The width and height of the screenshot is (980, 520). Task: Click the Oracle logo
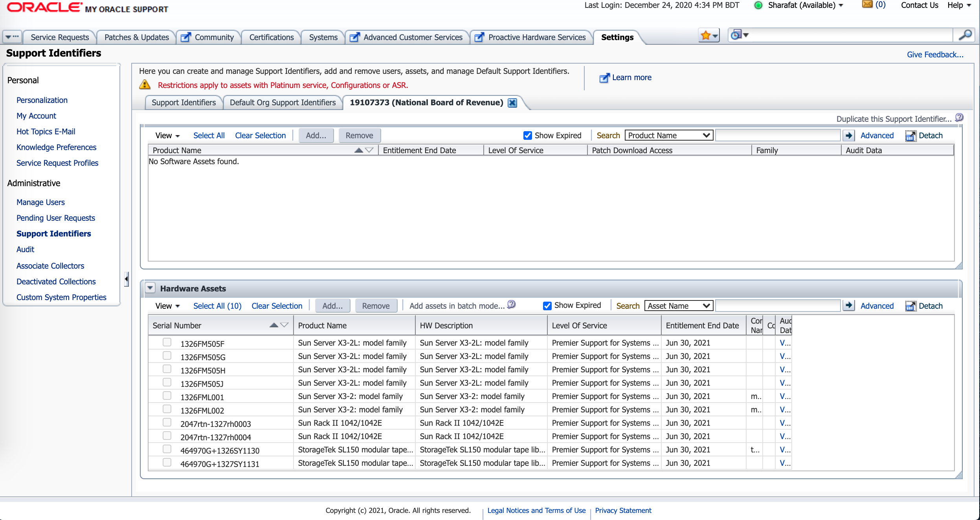44,7
